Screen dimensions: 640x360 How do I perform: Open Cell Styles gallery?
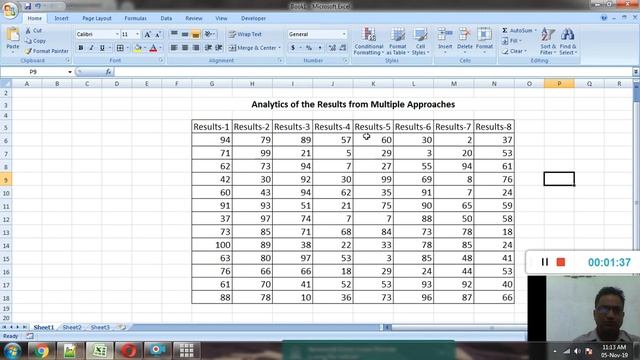tap(420, 41)
